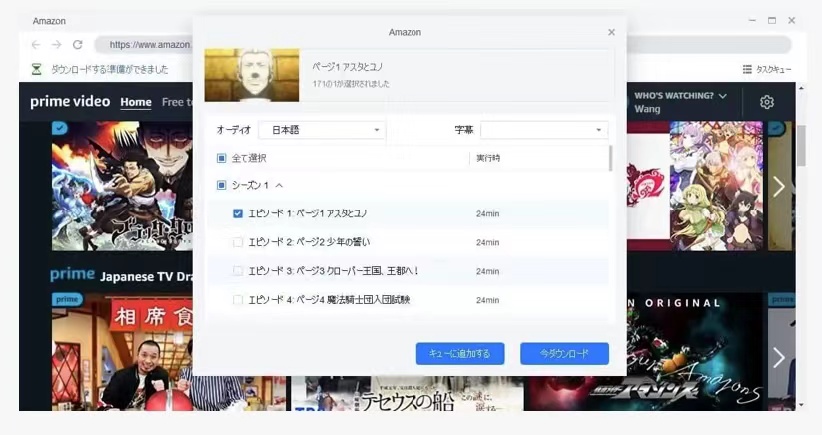Reload the page with the refresh icon
Image resolution: width=822 pixels, height=435 pixels.
78,45
